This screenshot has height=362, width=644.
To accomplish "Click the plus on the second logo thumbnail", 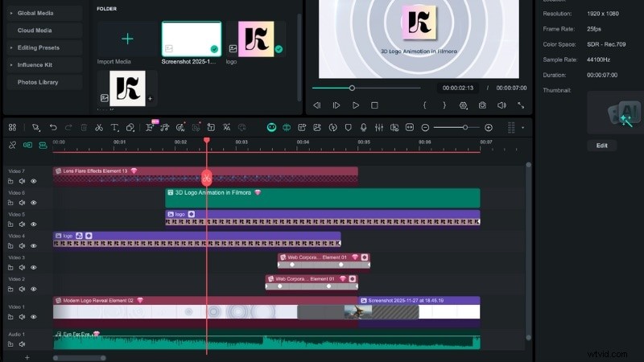I will [151, 98].
